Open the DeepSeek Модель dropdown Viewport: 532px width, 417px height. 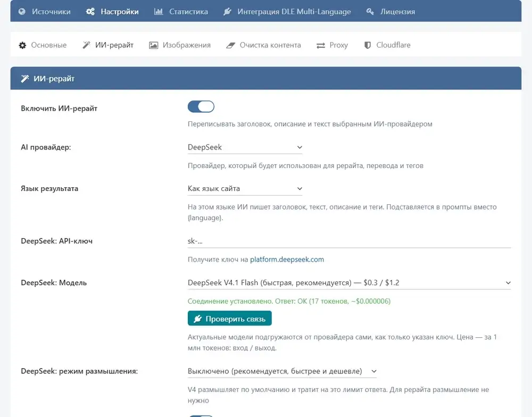click(x=349, y=283)
